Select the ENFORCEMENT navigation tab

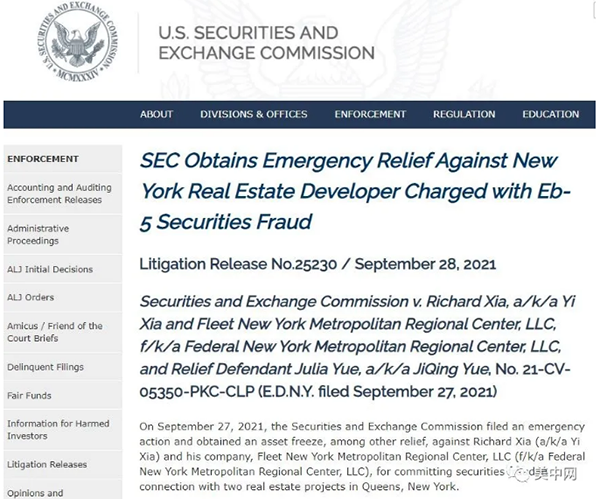pyautogui.click(x=370, y=114)
